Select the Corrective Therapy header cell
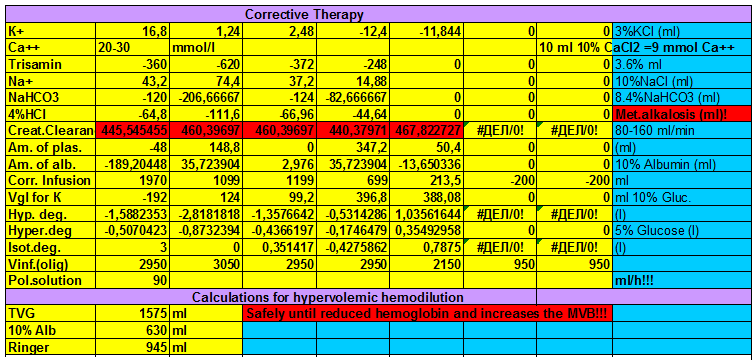 [304, 14]
